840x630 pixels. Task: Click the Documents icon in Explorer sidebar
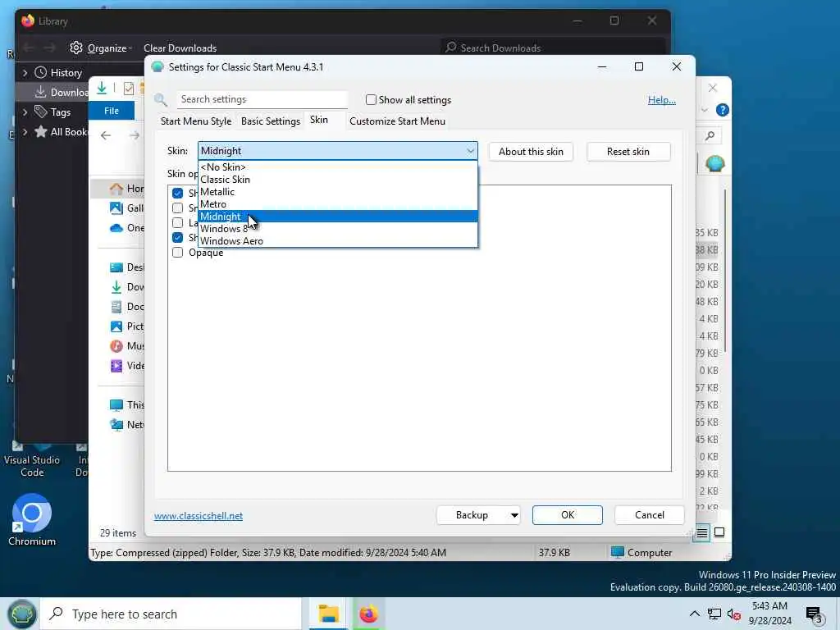click(x=116, y=307)
